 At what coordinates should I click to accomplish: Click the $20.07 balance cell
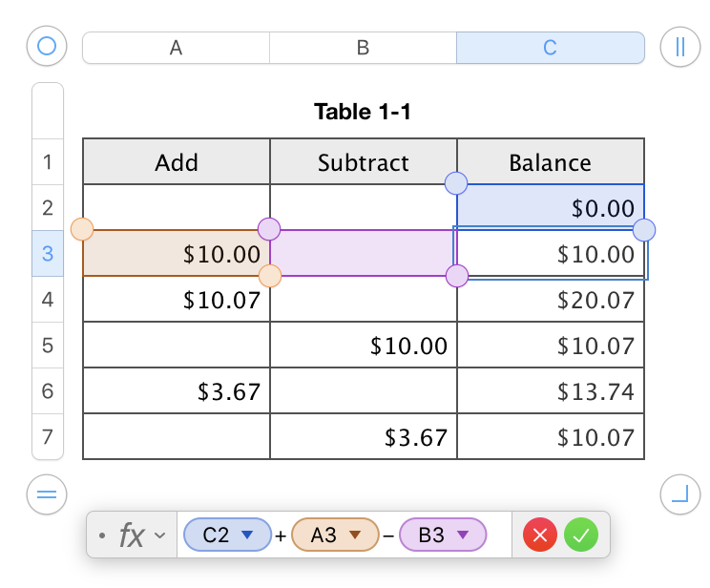[x=550, y=301]
